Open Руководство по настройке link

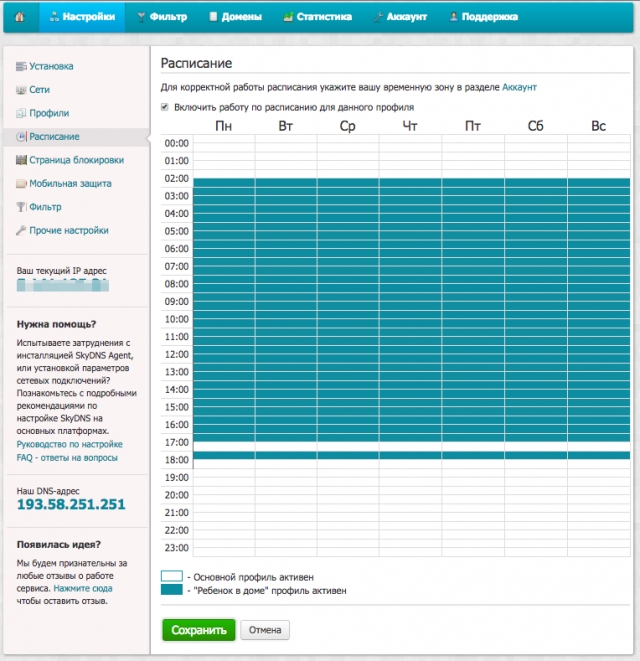pos(70,444)
